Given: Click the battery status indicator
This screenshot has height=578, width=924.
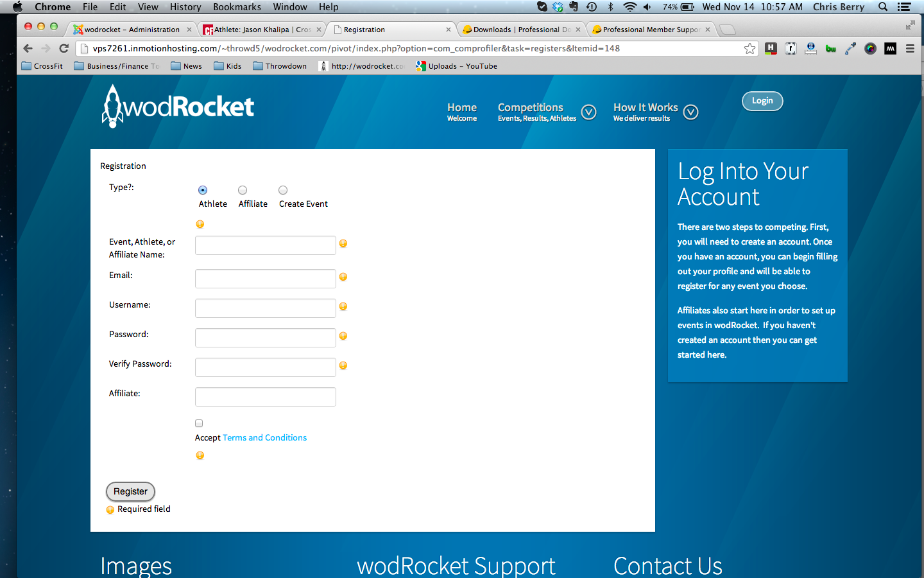Looking at the screenshot, I should pyautogui.click(x=679, y=6).
